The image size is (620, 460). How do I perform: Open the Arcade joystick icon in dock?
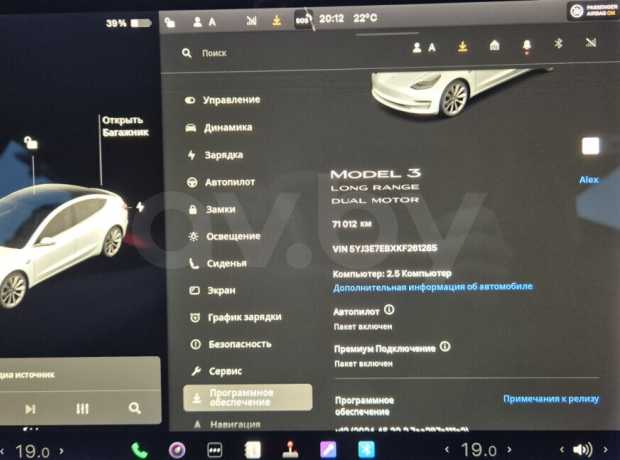pos(291,450)
